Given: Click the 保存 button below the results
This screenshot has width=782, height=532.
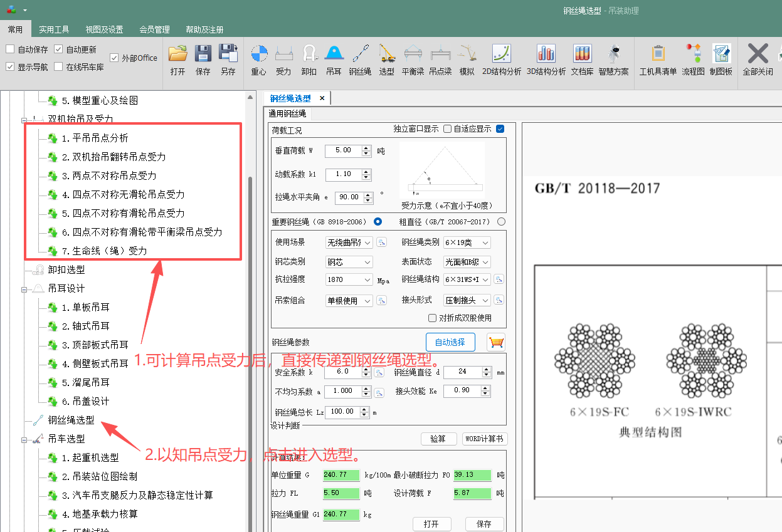Looking at the screenshot, I should click(x=484, y=524).
